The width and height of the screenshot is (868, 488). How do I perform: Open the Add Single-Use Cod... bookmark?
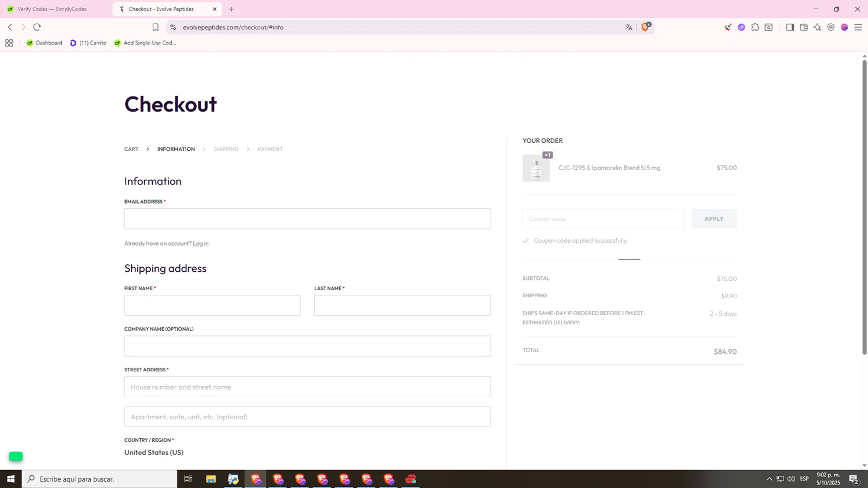145,43
